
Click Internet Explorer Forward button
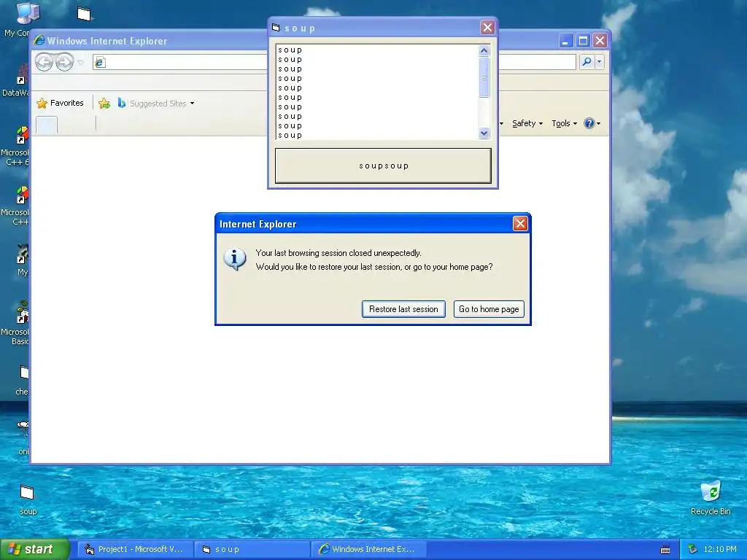click(x=64, y=62)
